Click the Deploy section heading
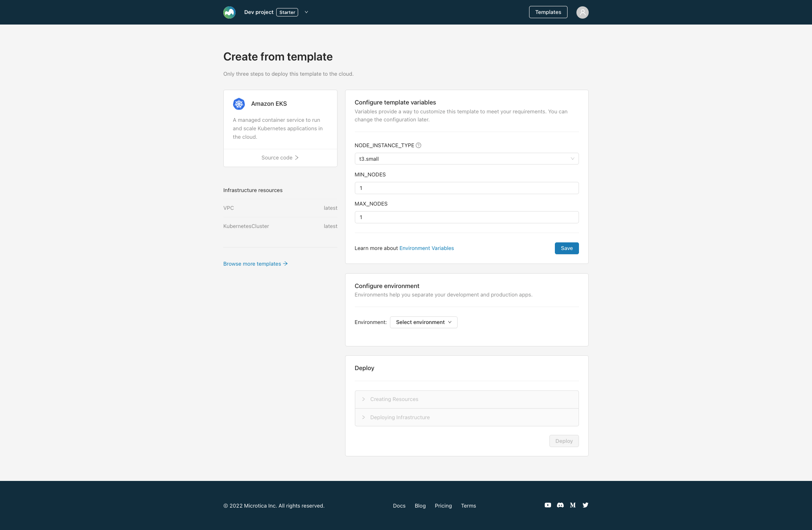Image resolution: width=812 pixels, height=530 pixels. point(364,368)
